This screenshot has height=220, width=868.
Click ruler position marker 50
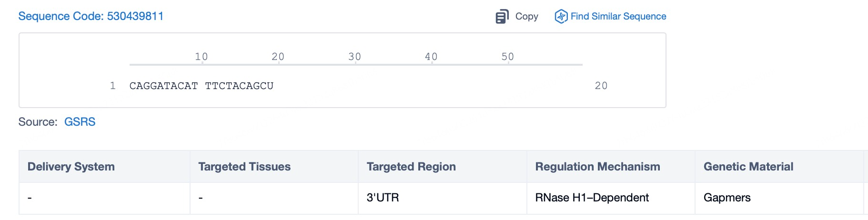pyautogui.click(x=507, y=57)
